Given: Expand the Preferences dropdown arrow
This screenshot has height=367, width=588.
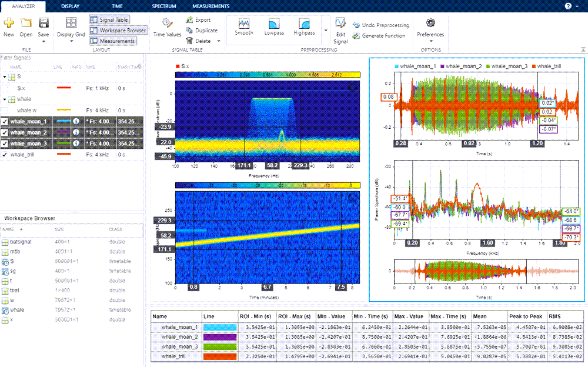Looking at the screenshot, I should [430, 41].
